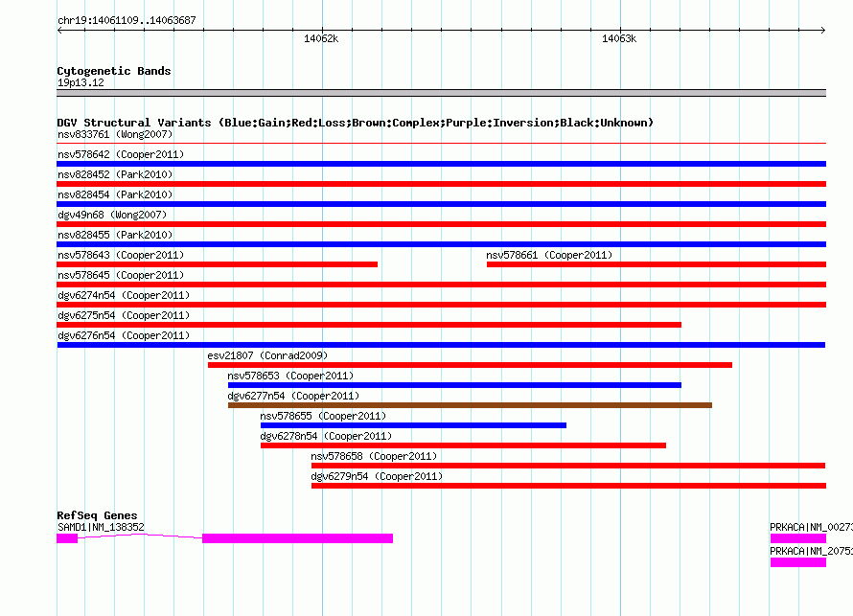Image resolution: width=853 pixels, height=616 pixels.
Task: Open esv21807 (Conrad2009) variant label
Action: click(x=267, y=355)
